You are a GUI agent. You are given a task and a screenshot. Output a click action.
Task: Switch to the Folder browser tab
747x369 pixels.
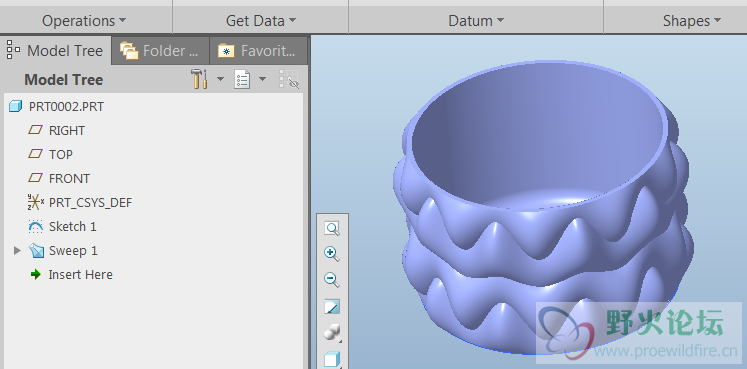160,50
